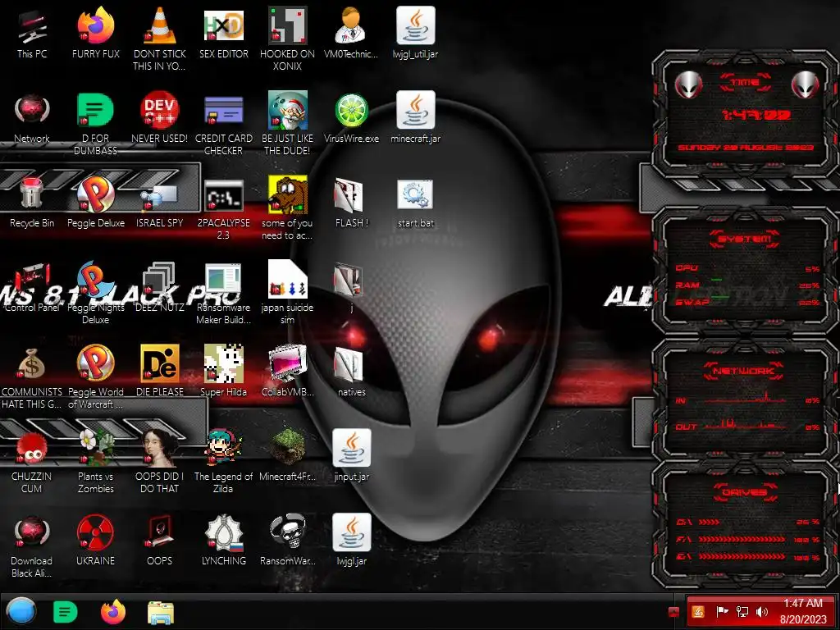Open the volume speaker tray icon
This screenshot has width=840, height=630.
coord(762,612)
